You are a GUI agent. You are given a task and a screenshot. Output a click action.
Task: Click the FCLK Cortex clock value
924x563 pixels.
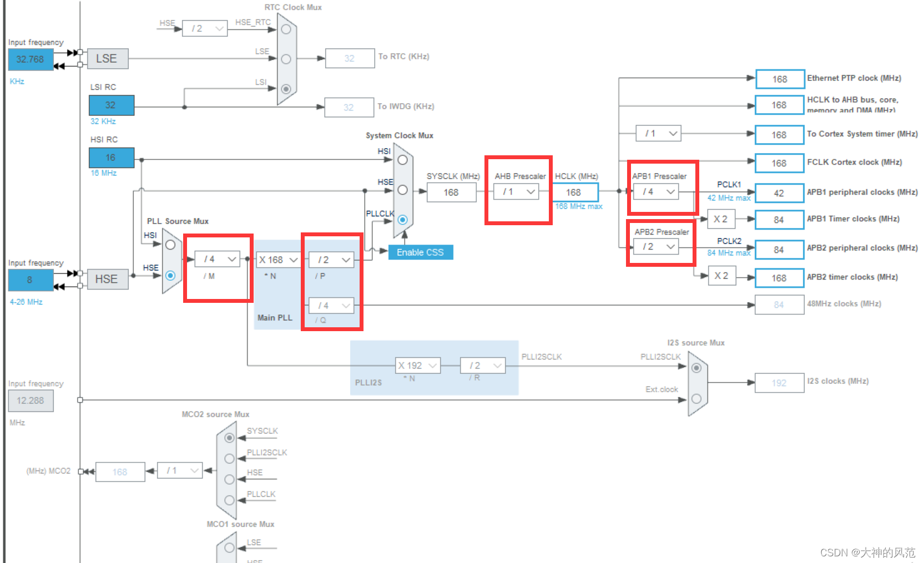tap(780, 163)
